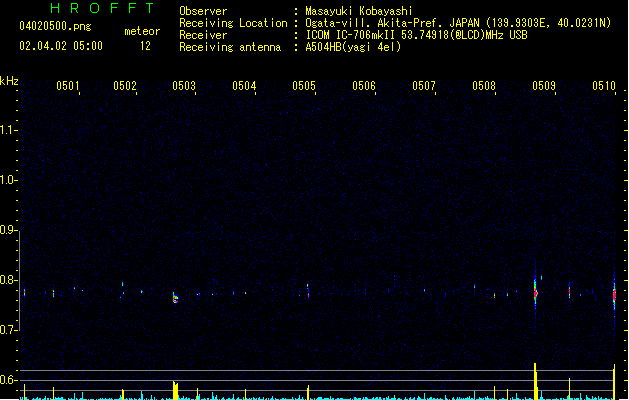Click the 0508 time marker
This screenshot has width=629, height=400.
click(x=484, y=86)
